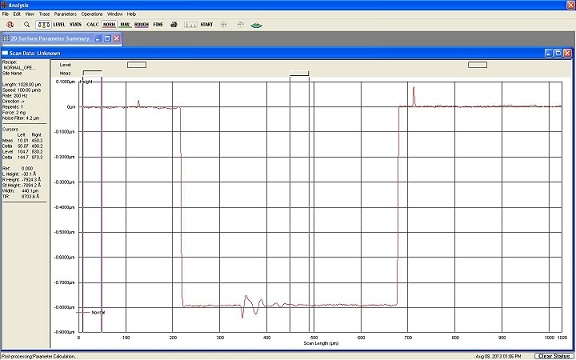
Task: Toggle the cursors icon in the toolbar
Action: pyautogui.click(x=43, y=25)
